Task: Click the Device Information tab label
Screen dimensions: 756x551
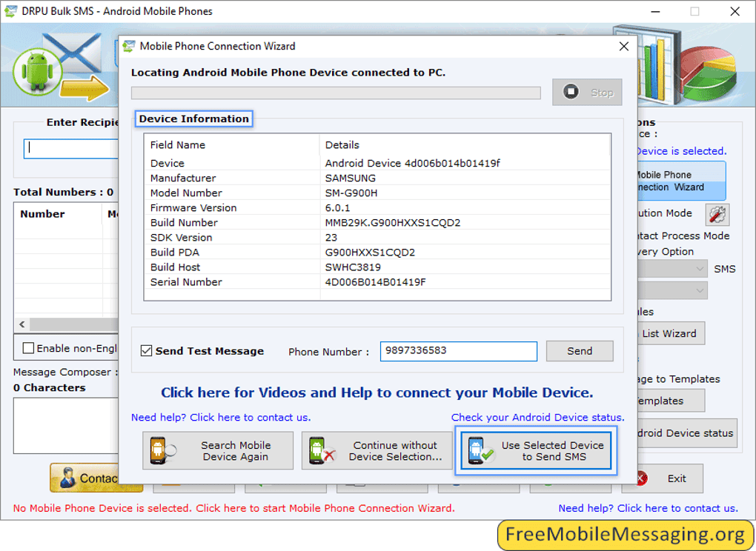Action: [194, 118]
